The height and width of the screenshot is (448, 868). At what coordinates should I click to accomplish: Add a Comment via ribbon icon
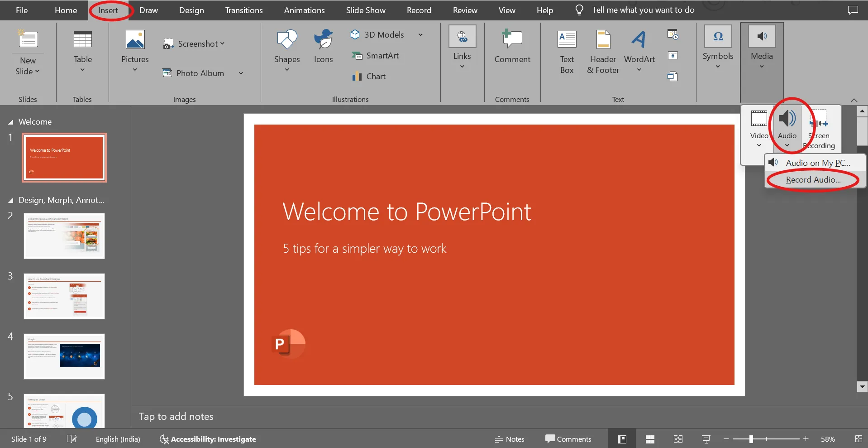[x=512, y=39]
